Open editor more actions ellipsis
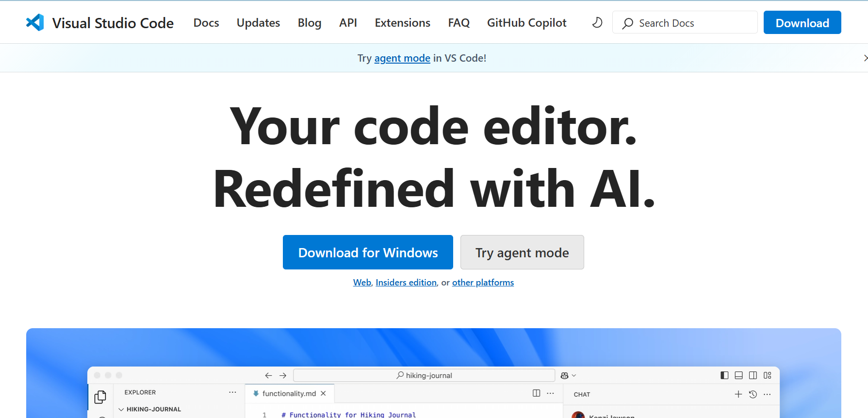 [550, 393]
